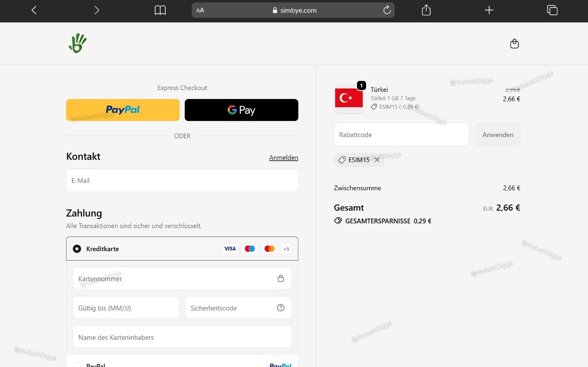
Task: Click the Sicherheitscode field
Action: pos(238,308)
